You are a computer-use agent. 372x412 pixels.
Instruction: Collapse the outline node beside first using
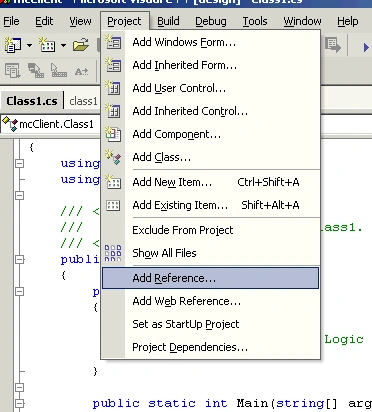[x=20, y=163]
